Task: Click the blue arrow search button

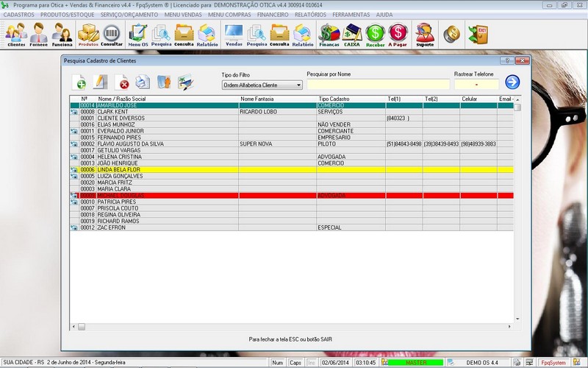Action: pyautogui.click(x=512, y=82)
